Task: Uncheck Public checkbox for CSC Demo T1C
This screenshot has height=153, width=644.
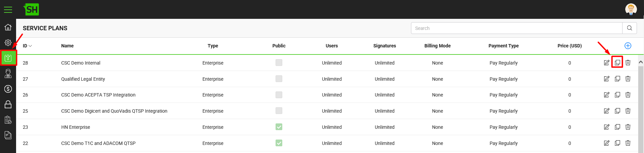Action: pyautogui.click(x=279, y=143)
